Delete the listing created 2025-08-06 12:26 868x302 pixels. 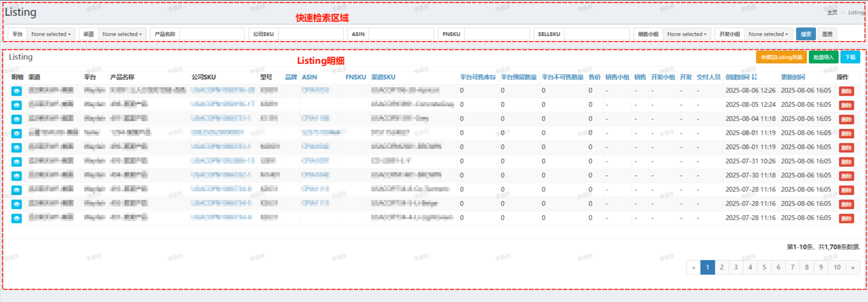pos(846,91)
